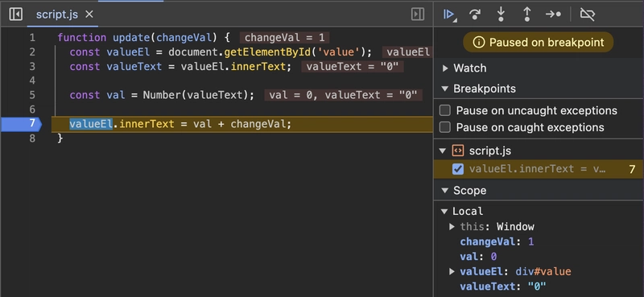Click line number 1 in the gutter
The width and height of the screenshot is (644, 297).
click(32, 38)
